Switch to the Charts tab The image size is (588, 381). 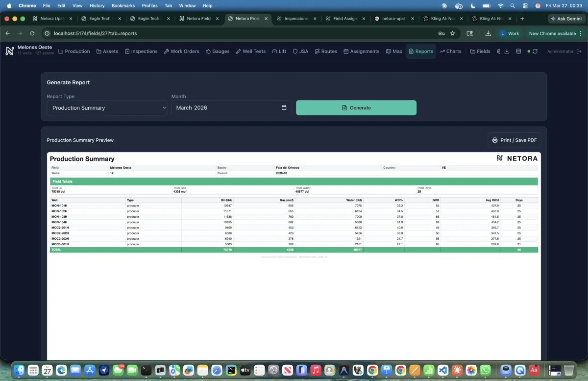pos(450,51)
